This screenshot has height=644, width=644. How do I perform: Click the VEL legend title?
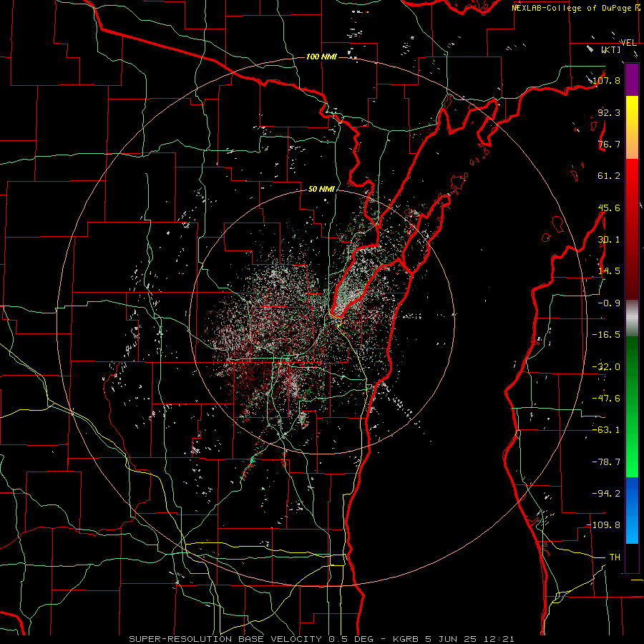[x=629, y=43]
